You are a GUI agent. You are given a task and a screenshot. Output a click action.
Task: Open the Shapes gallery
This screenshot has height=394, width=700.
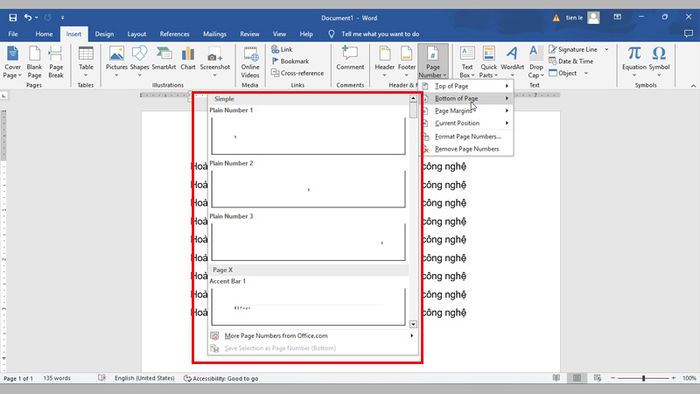(x=139, y=62)
